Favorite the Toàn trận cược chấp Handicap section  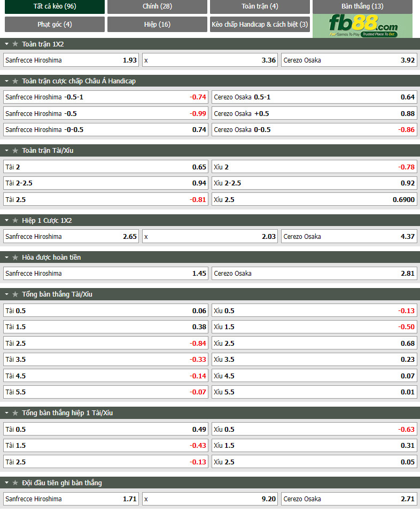(x=15, y=81)
